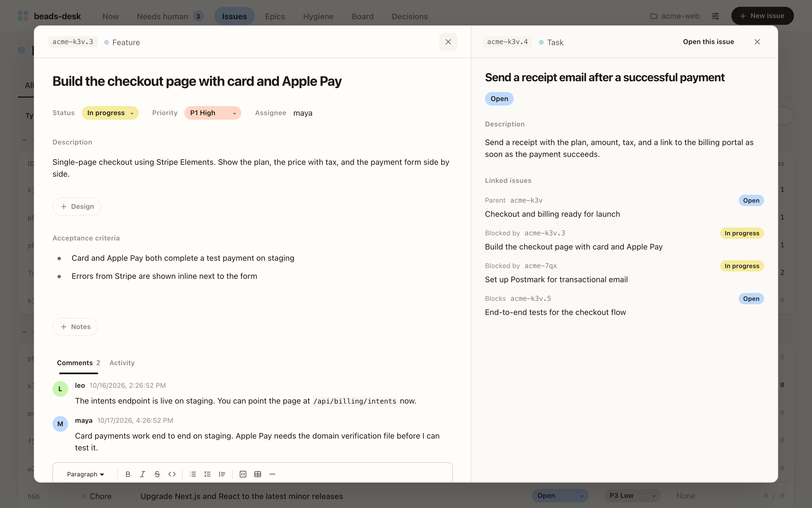Open the Decisions tab

pos(410,16)
